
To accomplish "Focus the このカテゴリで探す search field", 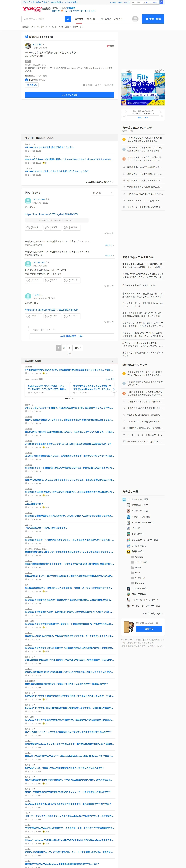I will pyautogui.click(x=43, y=19).
